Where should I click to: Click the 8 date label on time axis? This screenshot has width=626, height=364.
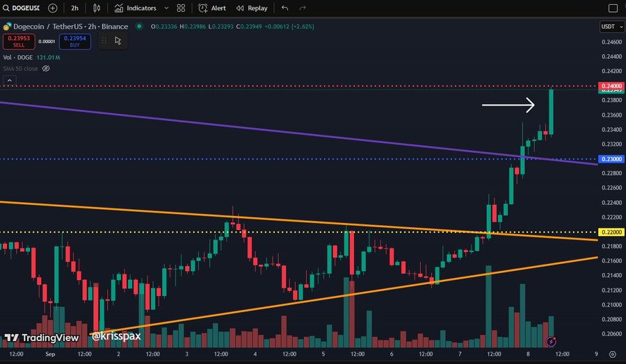528,354
